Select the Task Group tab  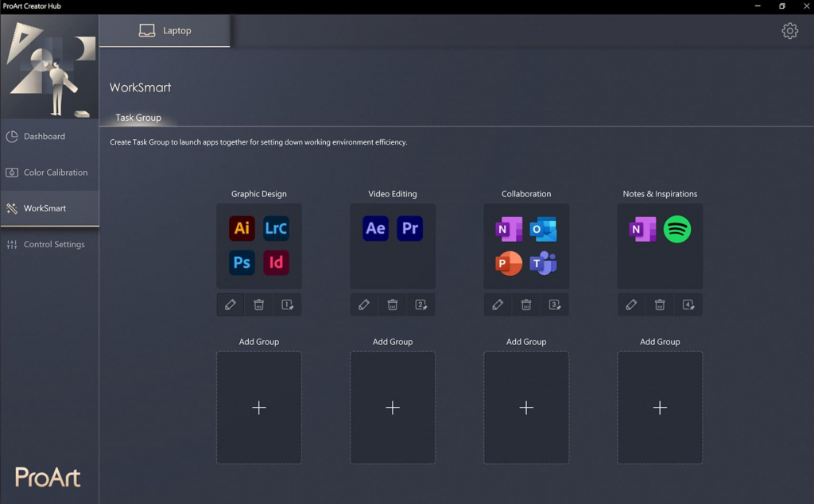pyautogui.click(x=138, y=118)
